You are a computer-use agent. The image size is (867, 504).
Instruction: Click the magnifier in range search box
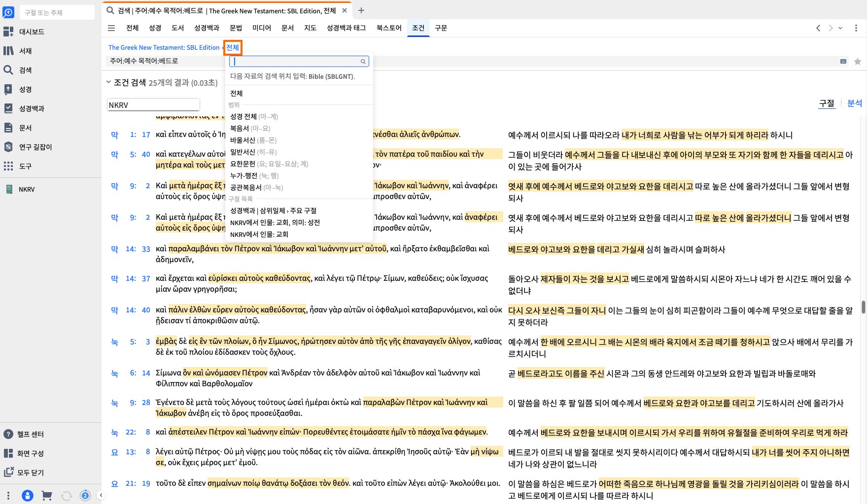click(x=363, y=62)
